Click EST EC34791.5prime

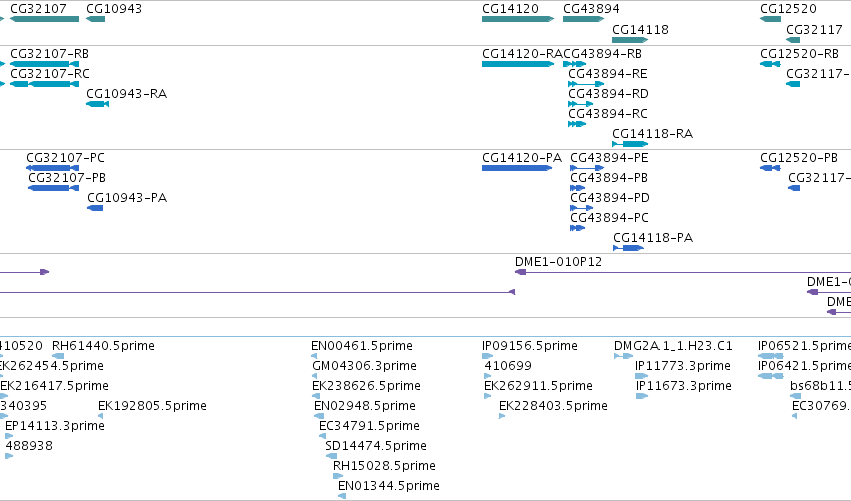322,436
